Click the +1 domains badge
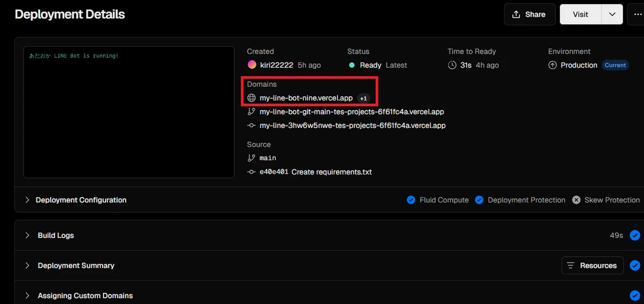This screenshot has height=304, width=644. point(363,98)
